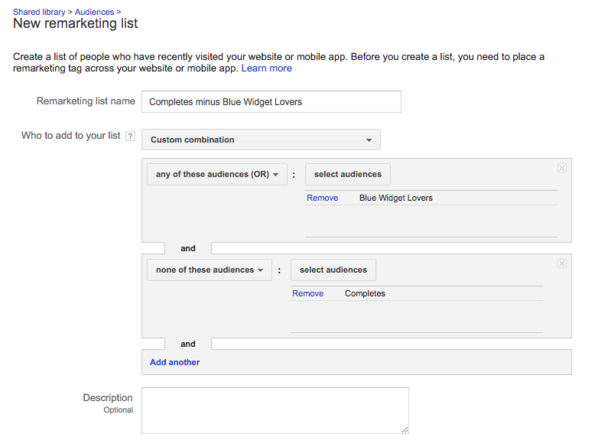Go to the Shared library breadcrumb

tap(39, 12)
